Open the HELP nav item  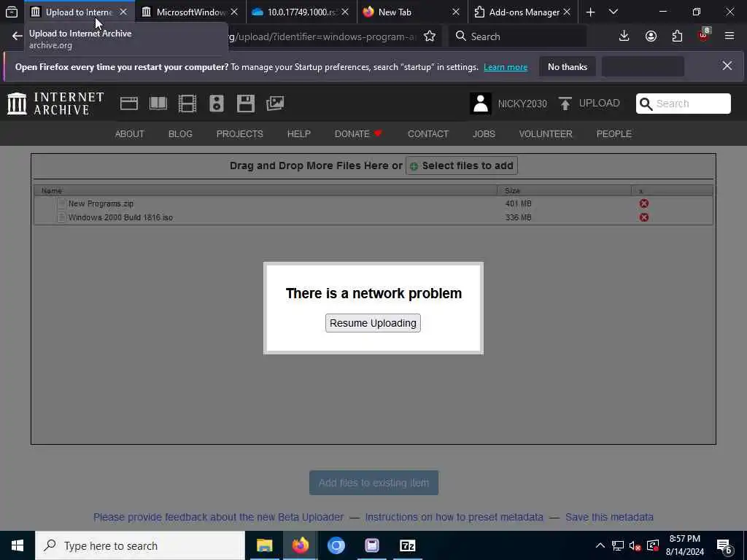[x=298, y=134]
